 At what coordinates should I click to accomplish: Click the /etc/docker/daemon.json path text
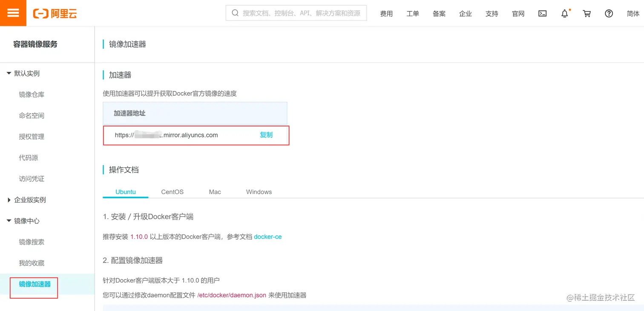pos(232,295)
